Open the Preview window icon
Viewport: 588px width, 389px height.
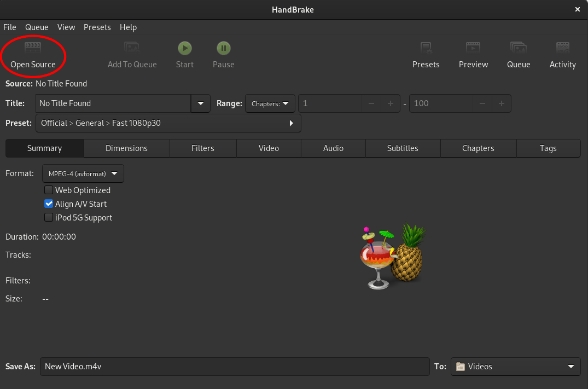(x=473, y=55)
